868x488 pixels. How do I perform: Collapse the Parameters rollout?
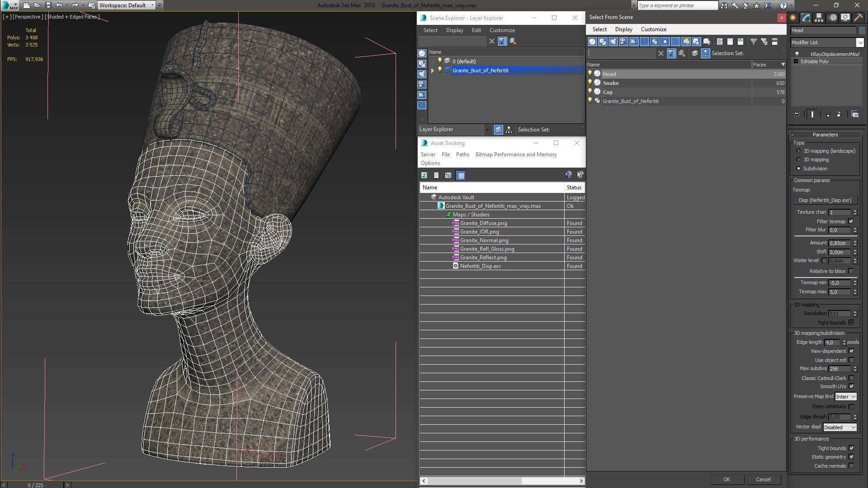[825, 135]
